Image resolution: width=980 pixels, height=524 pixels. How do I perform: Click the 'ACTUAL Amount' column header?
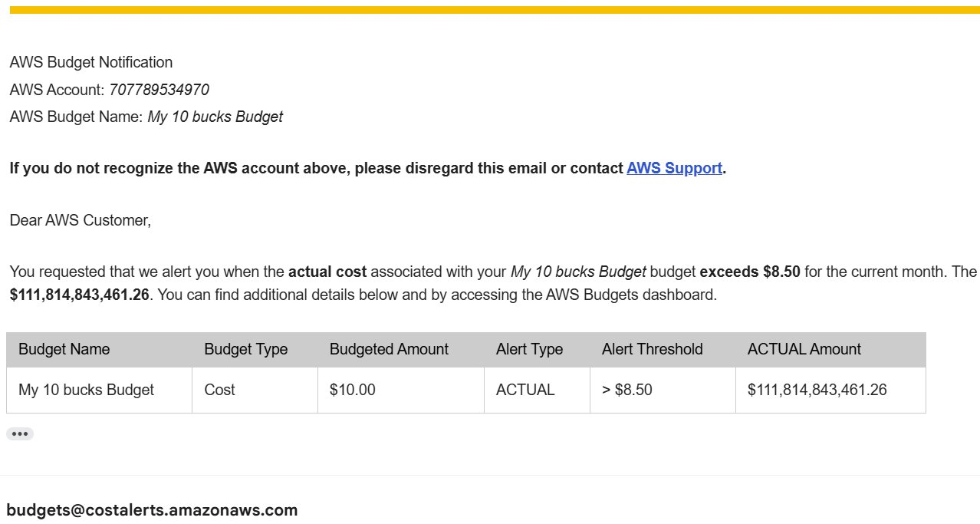coord(830,349)
